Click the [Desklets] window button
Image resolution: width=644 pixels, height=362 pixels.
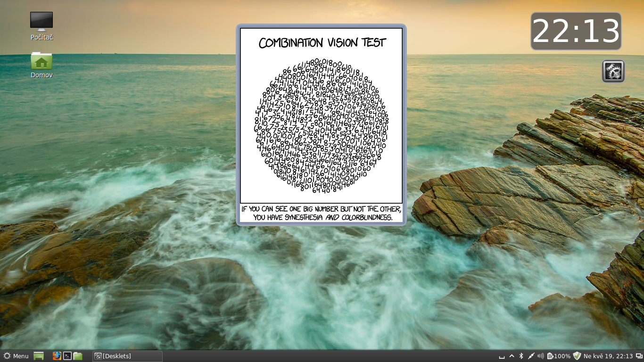tap(127, 356)
